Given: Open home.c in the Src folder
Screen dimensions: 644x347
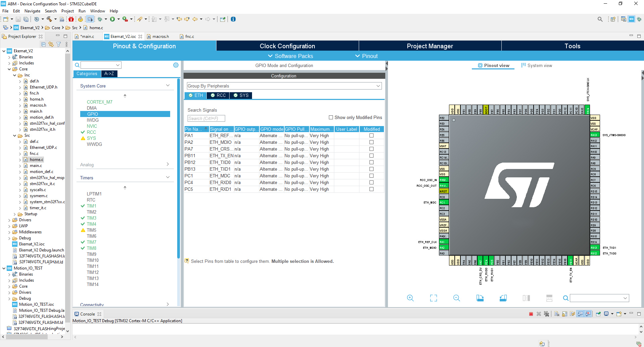Looking at the screenshot, I should pos(36,160).
